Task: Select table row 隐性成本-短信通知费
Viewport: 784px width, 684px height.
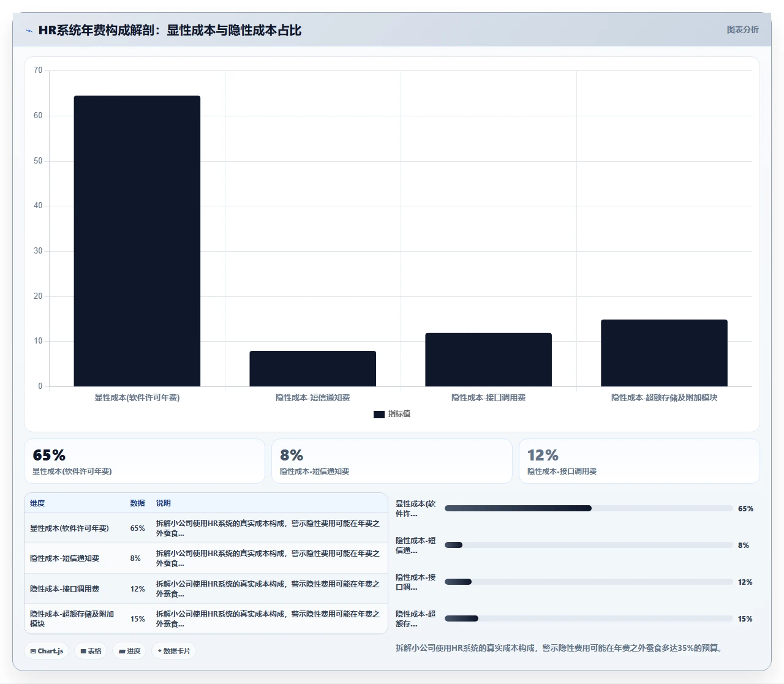Action: click(x=206, y=558)
